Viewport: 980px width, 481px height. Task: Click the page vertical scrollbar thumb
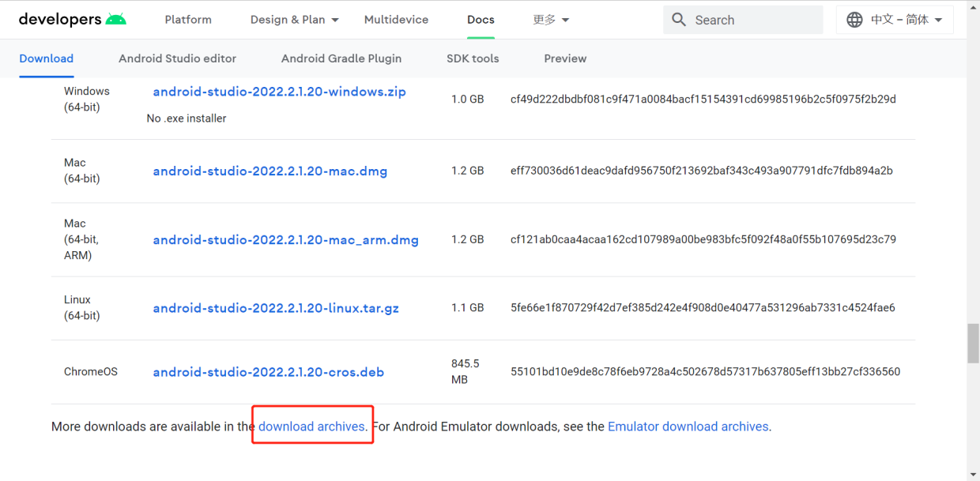coord(973,343)
